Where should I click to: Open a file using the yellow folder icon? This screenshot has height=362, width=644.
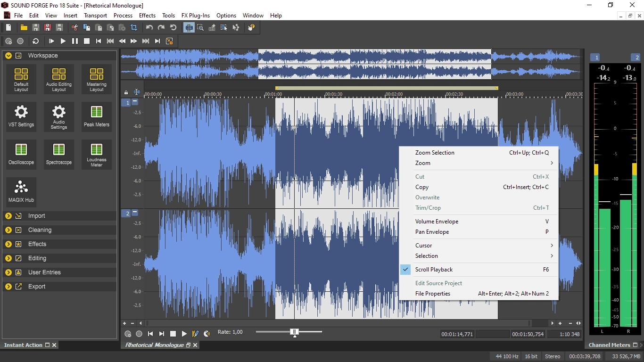pyautogui.click(x=24, y=28)
